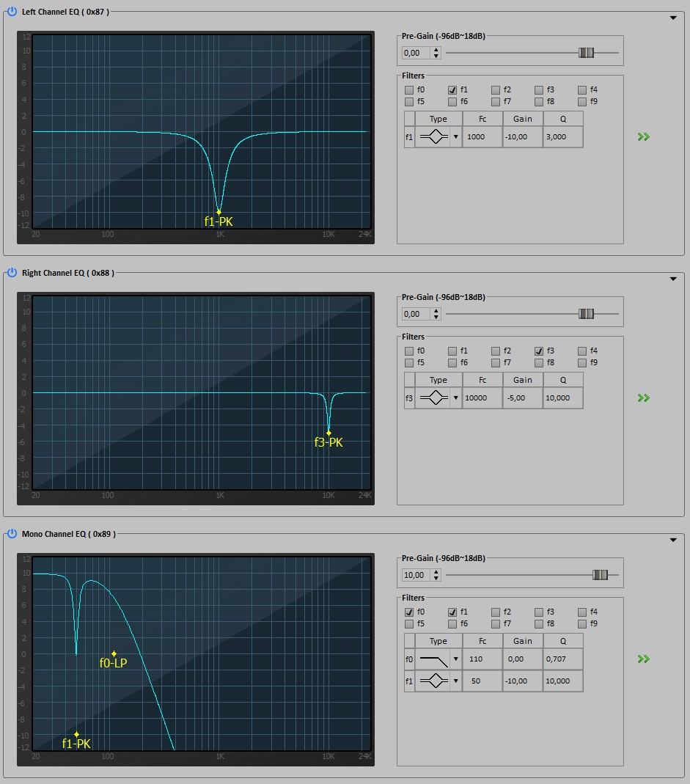Click Q value 0,707 in Mono Channel
690x784 pixels.
tap(563, 659)
